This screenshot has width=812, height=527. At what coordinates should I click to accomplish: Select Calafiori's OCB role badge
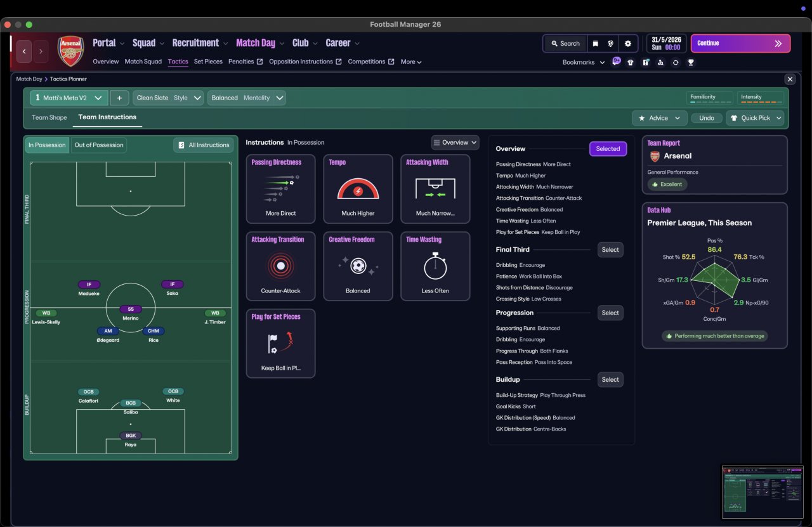click(x=89, y=391)
